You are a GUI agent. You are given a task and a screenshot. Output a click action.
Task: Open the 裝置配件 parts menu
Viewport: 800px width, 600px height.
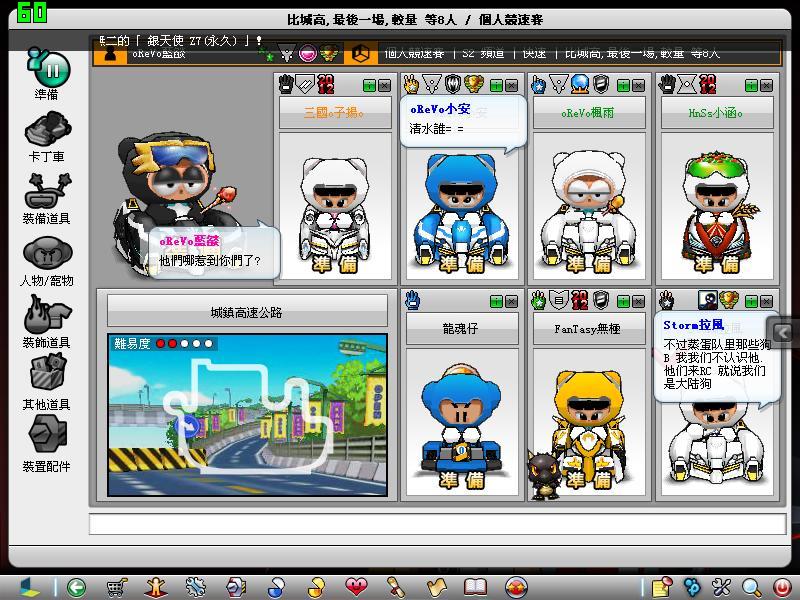pos(47,444)
